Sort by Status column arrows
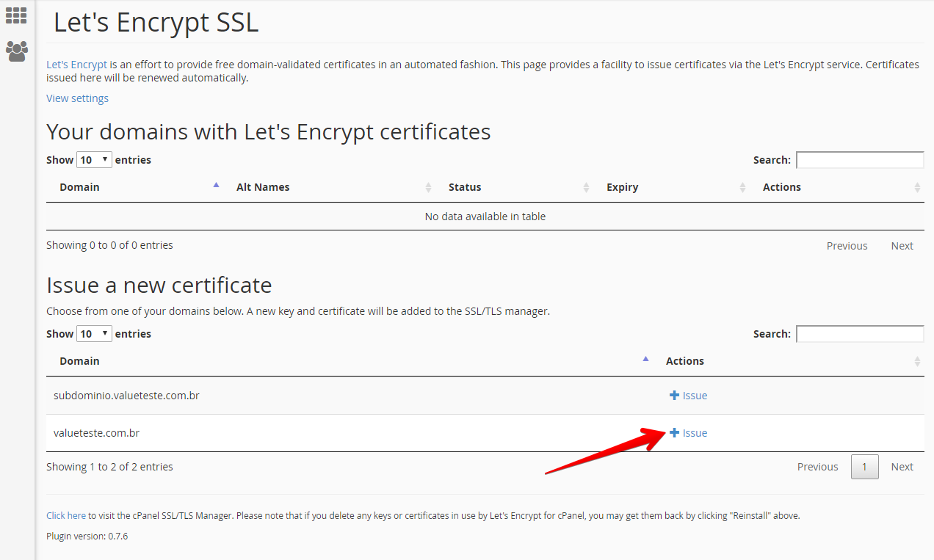Image resolution: width=934 pixels, height=560 pixels. 586,188
